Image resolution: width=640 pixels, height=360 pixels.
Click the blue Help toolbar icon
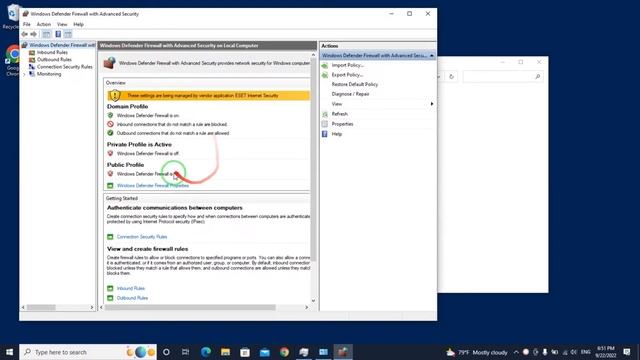coord(58,34)
